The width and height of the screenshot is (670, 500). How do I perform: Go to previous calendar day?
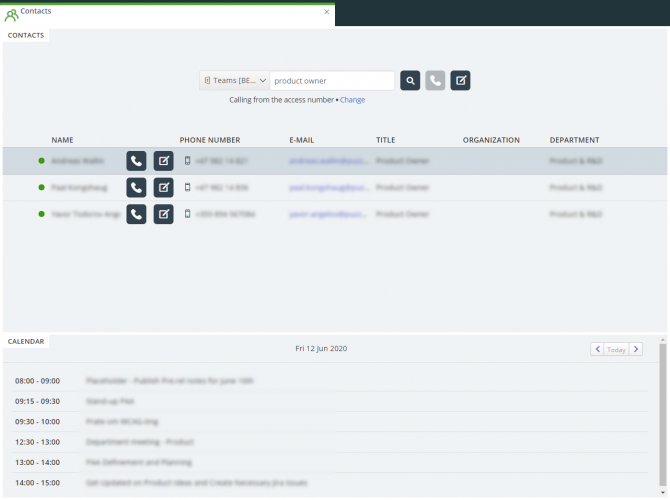(597, 349)
